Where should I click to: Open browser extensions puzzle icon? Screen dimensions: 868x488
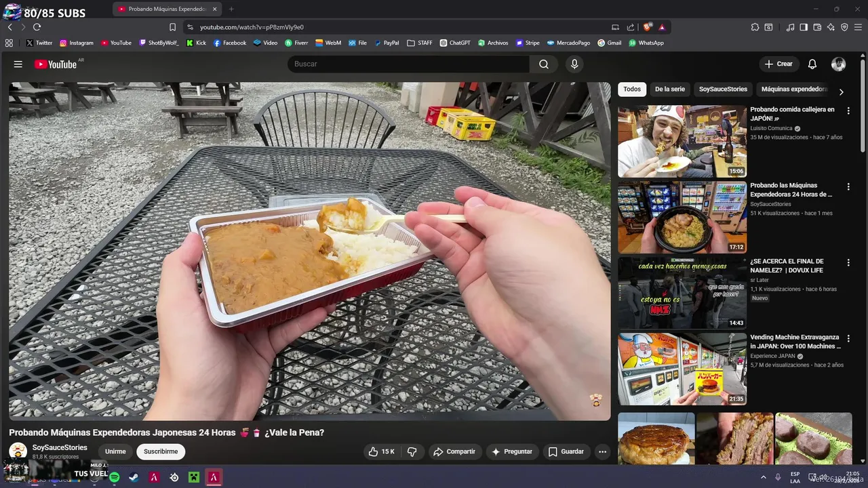(755, 27)
